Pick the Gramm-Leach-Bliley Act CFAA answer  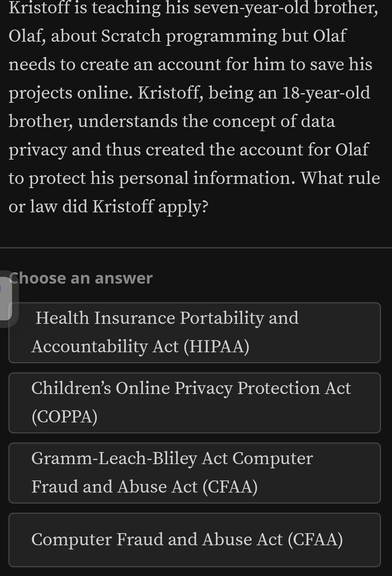point(194,473)
